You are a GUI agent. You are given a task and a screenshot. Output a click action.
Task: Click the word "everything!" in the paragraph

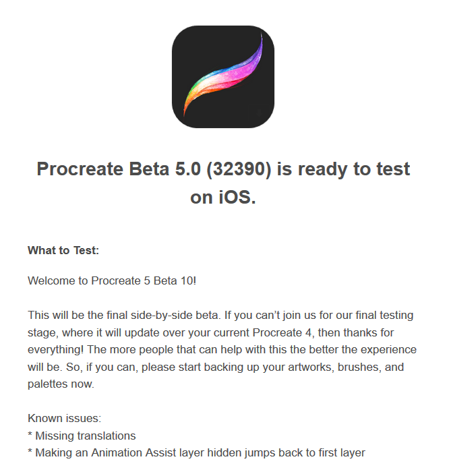pyautogui.click(x=55, y=350)
